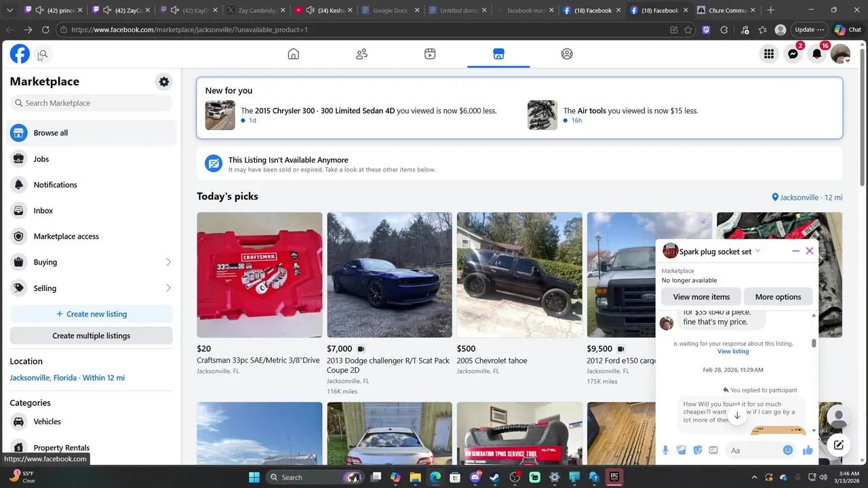The width and height of the screenshot is (868, 488).
Task: Open the Facebook menu grid icon
Action: 769,54
